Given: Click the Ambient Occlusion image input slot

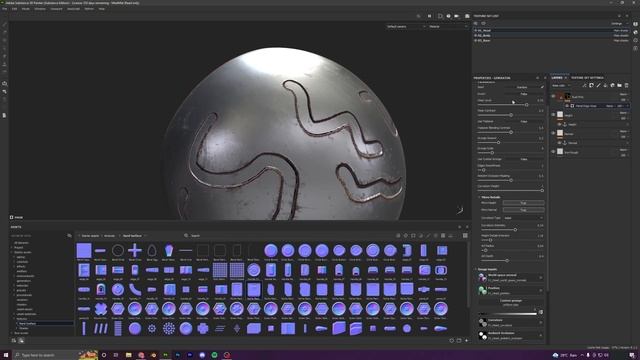Looking at the screenshot, I should click(510, 335).
